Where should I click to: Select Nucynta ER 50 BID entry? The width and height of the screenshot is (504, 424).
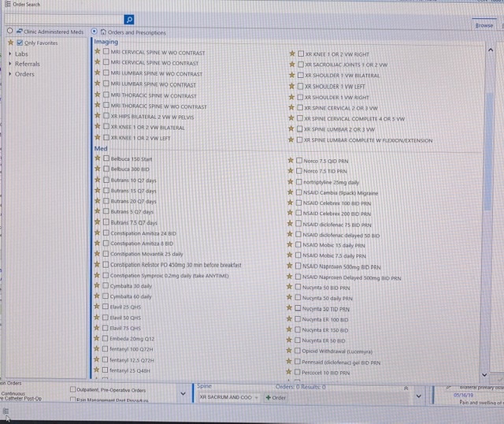click(324, 340)
